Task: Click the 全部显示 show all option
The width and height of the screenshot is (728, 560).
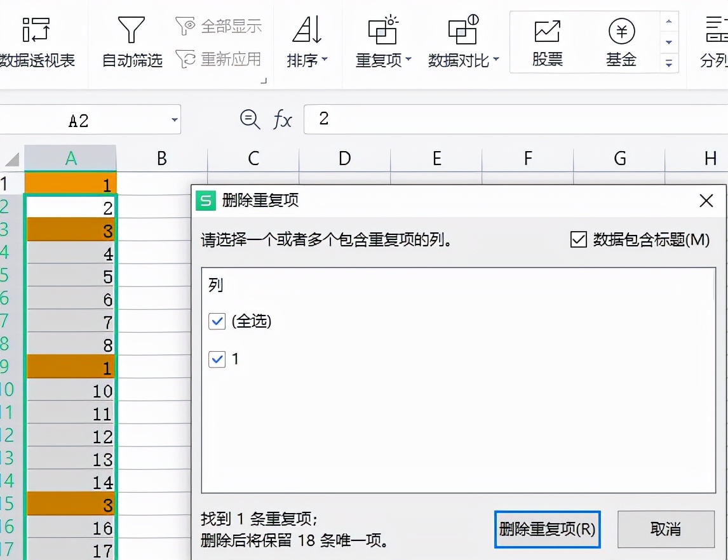Action: 219,26
